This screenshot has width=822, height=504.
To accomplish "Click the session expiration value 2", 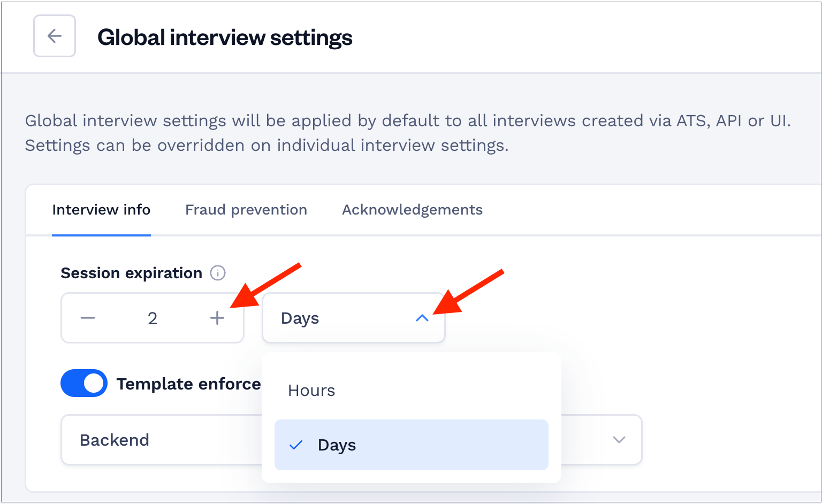I will (x=153, y=318).
